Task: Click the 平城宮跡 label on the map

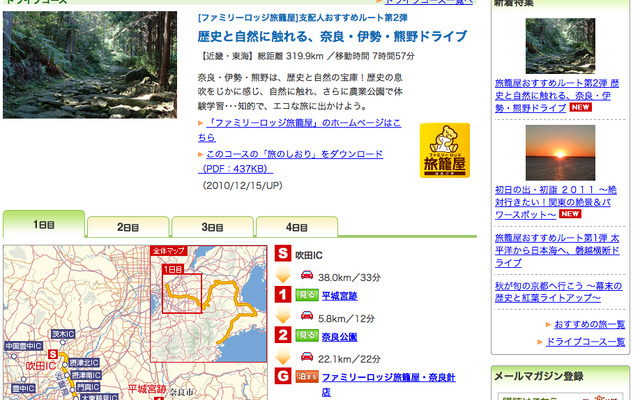Action: coord(147,389)
